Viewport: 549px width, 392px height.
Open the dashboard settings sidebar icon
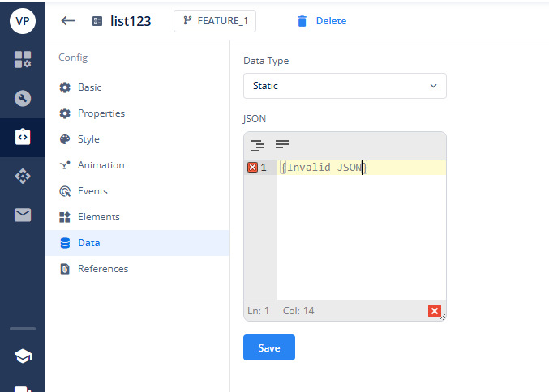click(23, 59)
